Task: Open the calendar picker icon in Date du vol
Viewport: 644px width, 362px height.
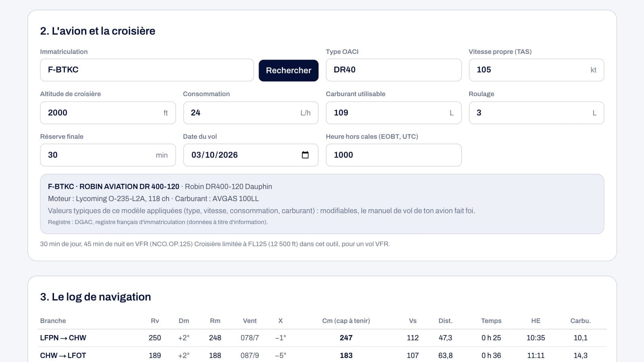Action: 305,155
